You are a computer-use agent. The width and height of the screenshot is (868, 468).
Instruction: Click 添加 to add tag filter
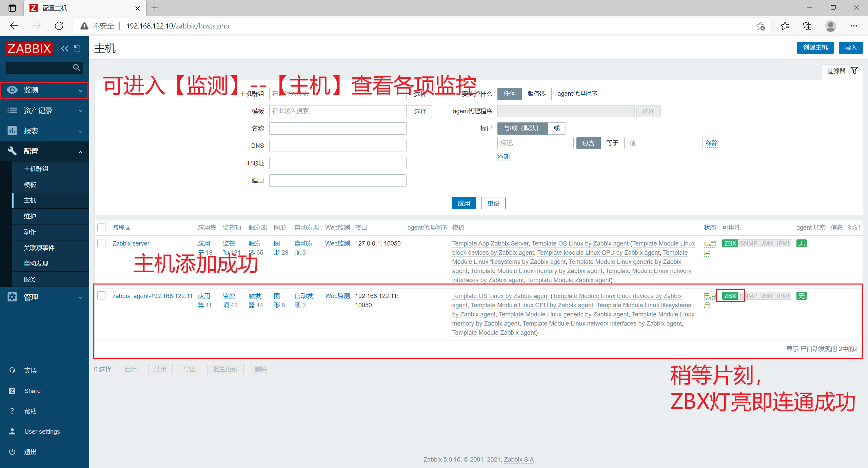pyautogui.click(x=504, y=156)
